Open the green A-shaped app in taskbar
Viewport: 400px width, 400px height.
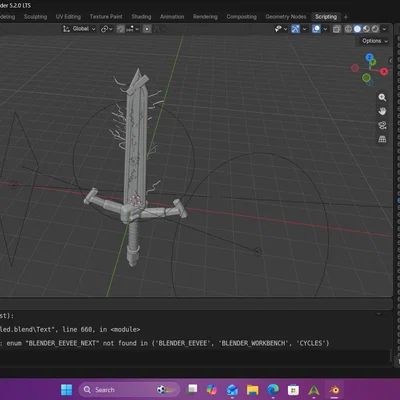click(314, 390)
